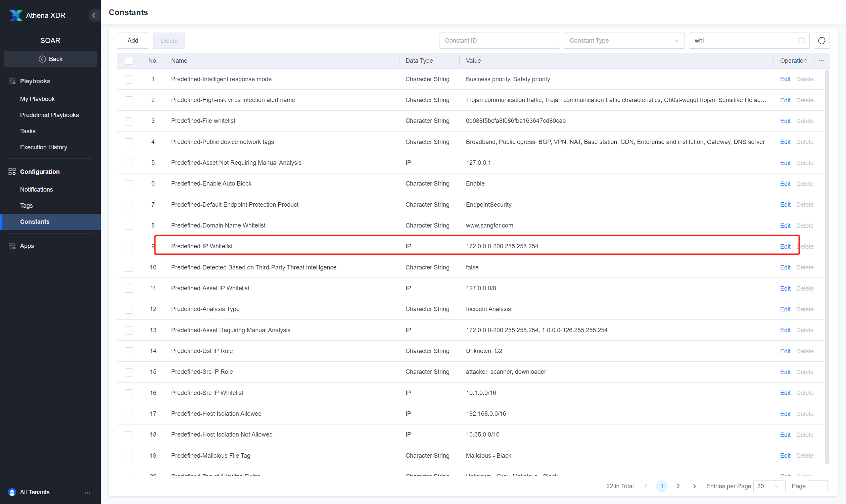Delete link for Predefined-Analysis Type row

click(805, 309)
